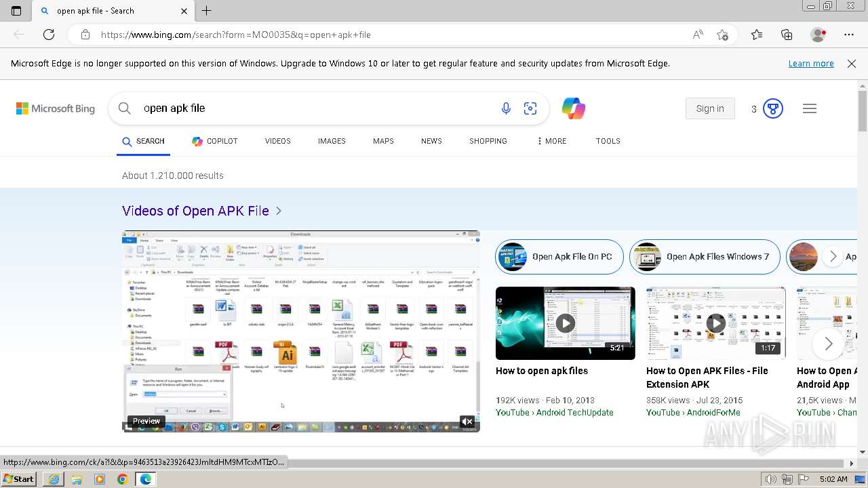Screen dimensions: 868x488
Task: Open the Copilot colorful icon
Action: tap(574, 108)
